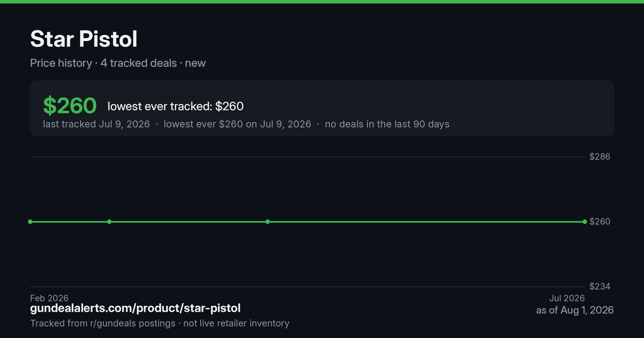Click 'no deals in the last 90 days'

click(387, 124)
